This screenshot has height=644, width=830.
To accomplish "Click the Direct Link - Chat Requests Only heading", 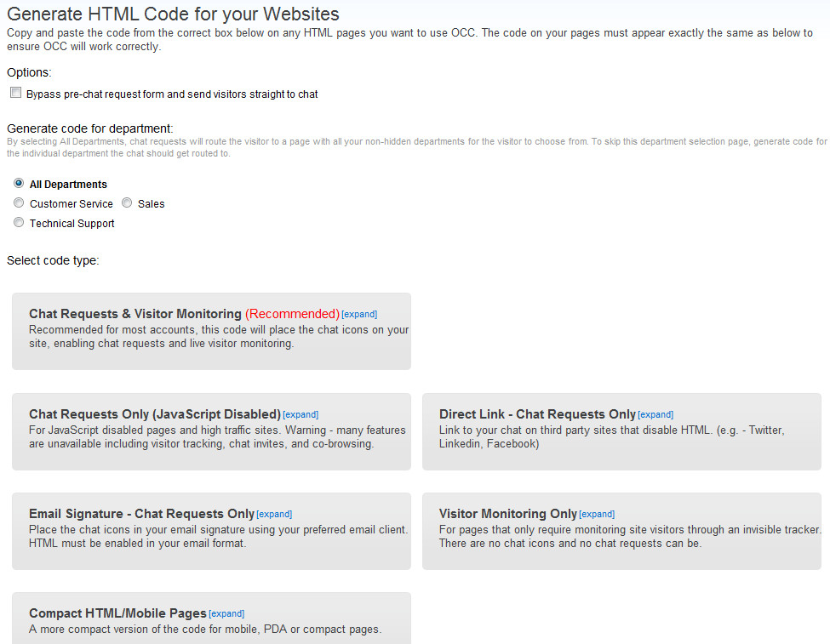I will pyautogui.click(x=537, y=414).
